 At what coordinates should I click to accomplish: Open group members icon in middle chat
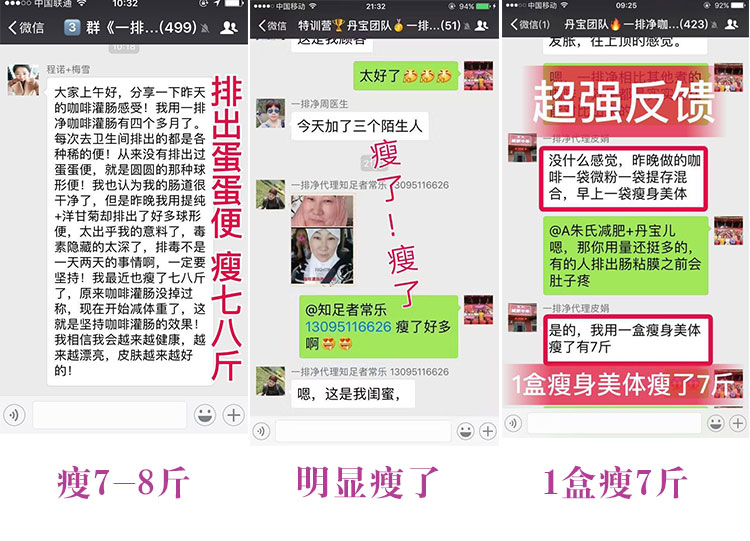click(482, 25)
